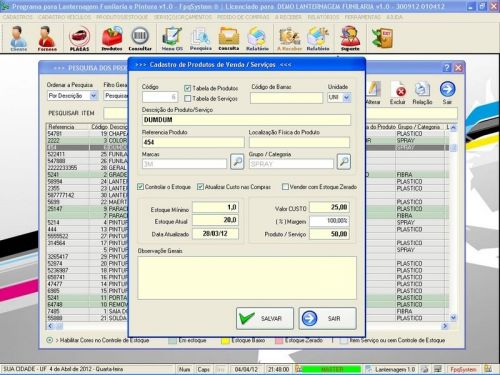Screen dimensions: 500x375
Task: Click the Data Atualizado field
Action: pyautogui.click(x=215, y=234)
